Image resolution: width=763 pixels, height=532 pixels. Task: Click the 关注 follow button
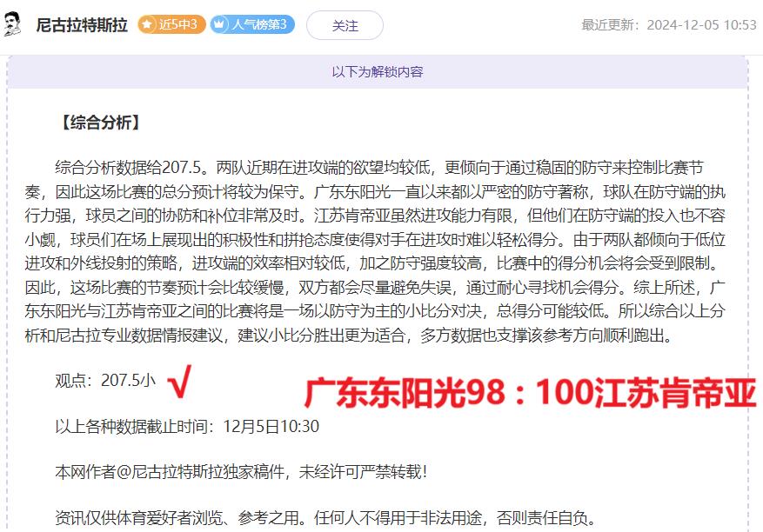click(345, 25)
